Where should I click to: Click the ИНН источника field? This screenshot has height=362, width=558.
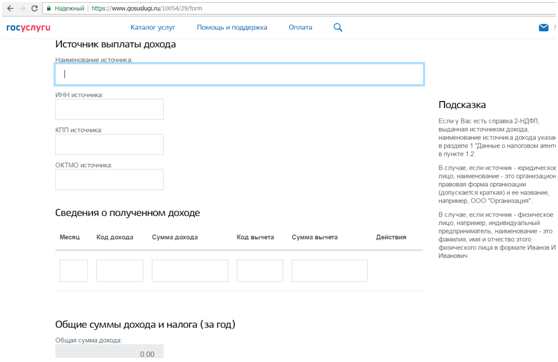point(109,109)
